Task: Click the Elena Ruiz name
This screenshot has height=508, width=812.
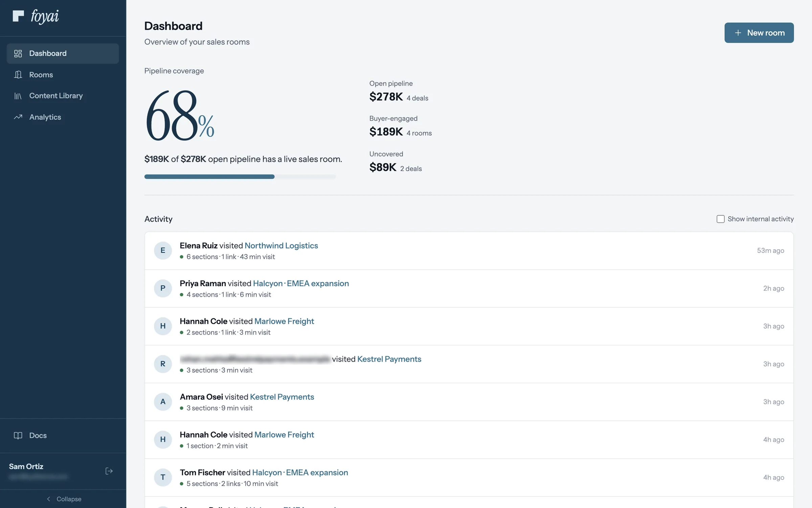Action: pyautogui.click(x=198, y=246)
